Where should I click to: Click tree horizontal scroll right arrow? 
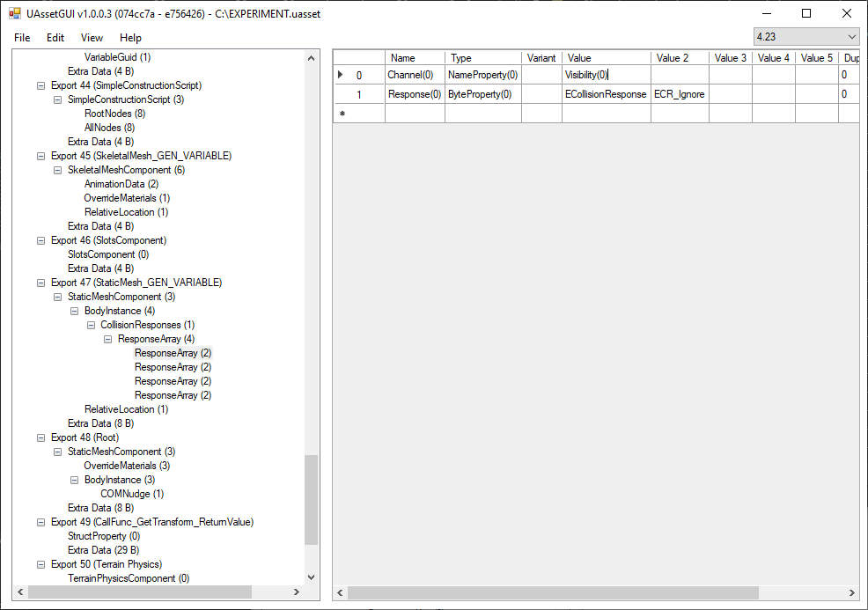pos(296,592)
